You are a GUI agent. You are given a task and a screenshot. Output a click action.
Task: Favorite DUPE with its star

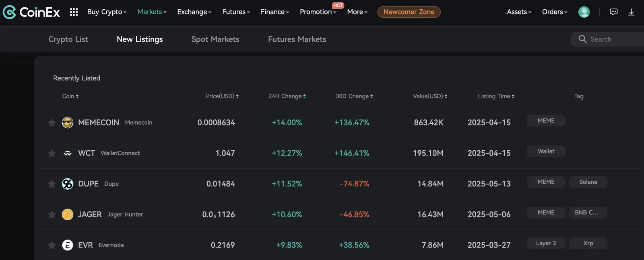(x=52, y=184)
